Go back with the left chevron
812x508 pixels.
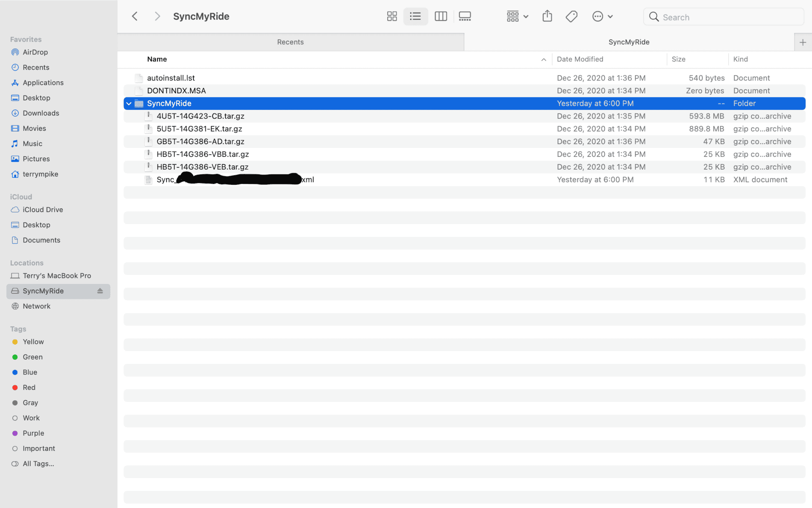(135, 16)
